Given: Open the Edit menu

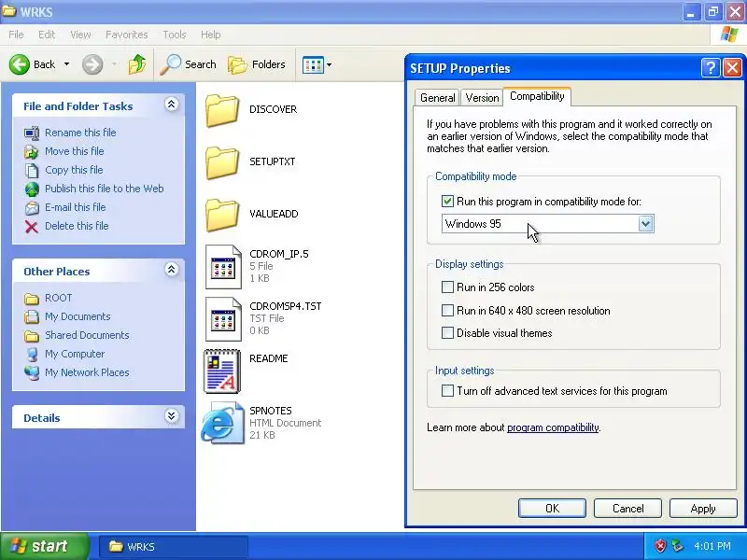Looking at the screenshot, I should click(x=47, y=35).
